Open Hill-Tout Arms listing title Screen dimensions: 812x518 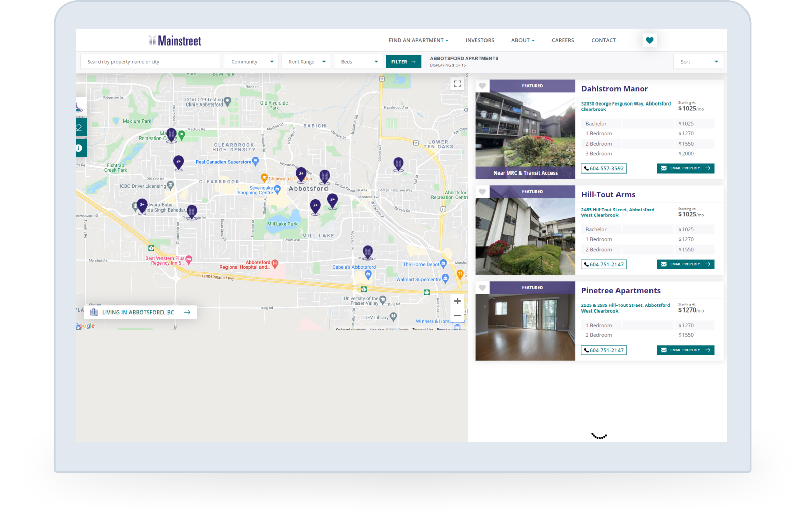(608, 195)
